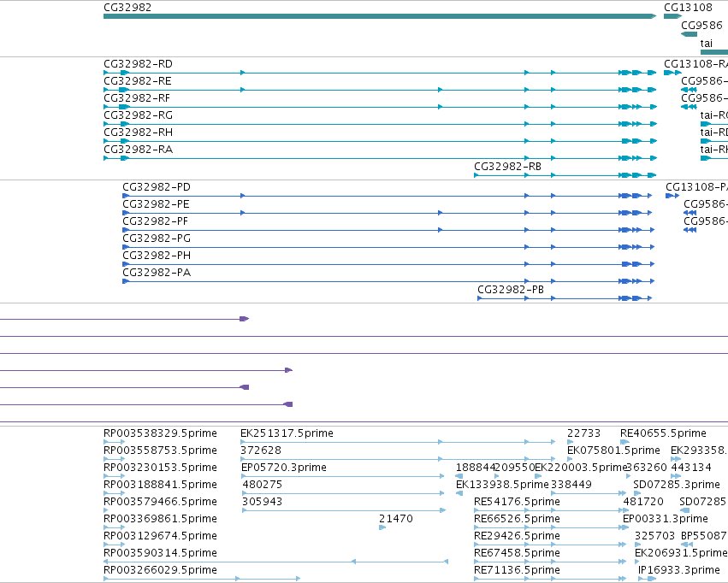728x583 pixels.
Task: Select the tai gene label
Action: 706,43
